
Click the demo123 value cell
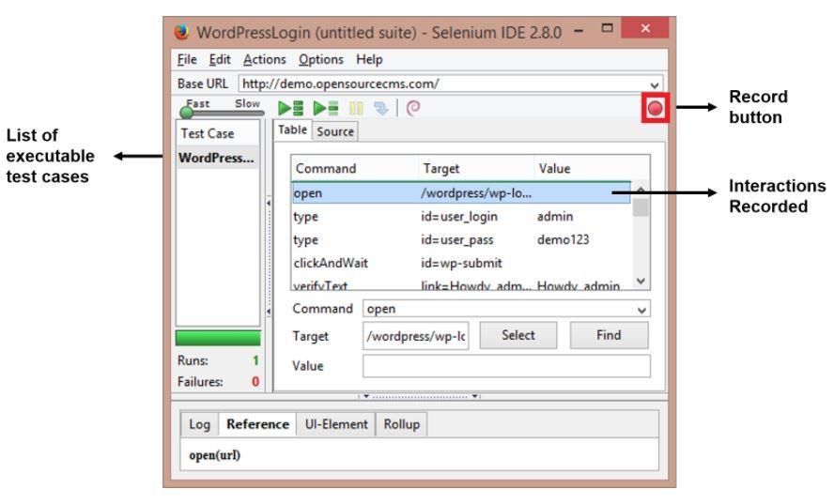tap(563, 239)
